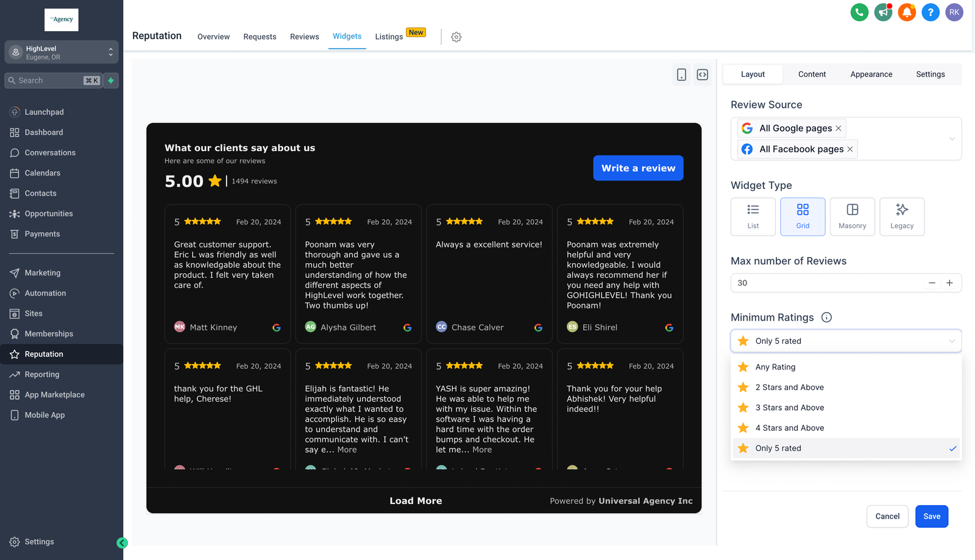Viewport: 975px width, 560px height.
Task: Choose the Legacy widget type
Action: tap(902, 216)
